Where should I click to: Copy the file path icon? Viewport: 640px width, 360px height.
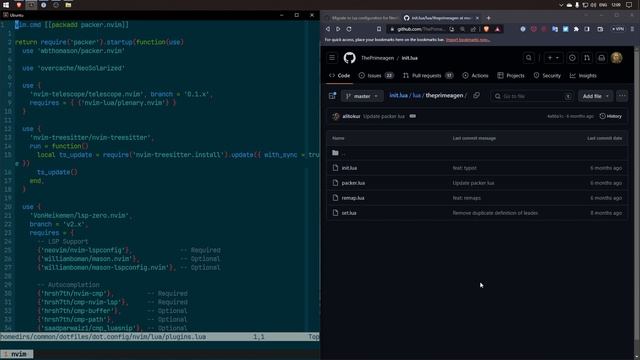point(476,96)
